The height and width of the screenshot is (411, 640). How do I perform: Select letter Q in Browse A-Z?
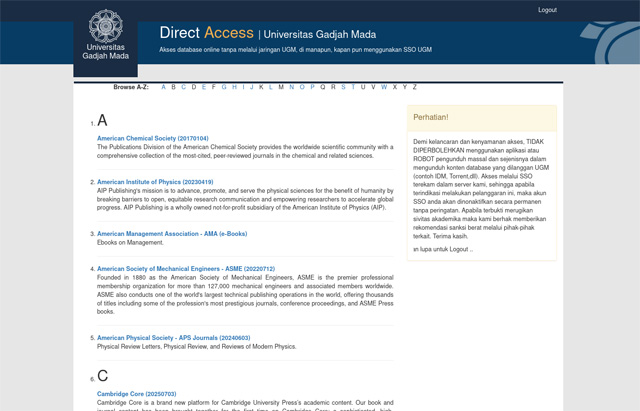(x=323, y=87)
